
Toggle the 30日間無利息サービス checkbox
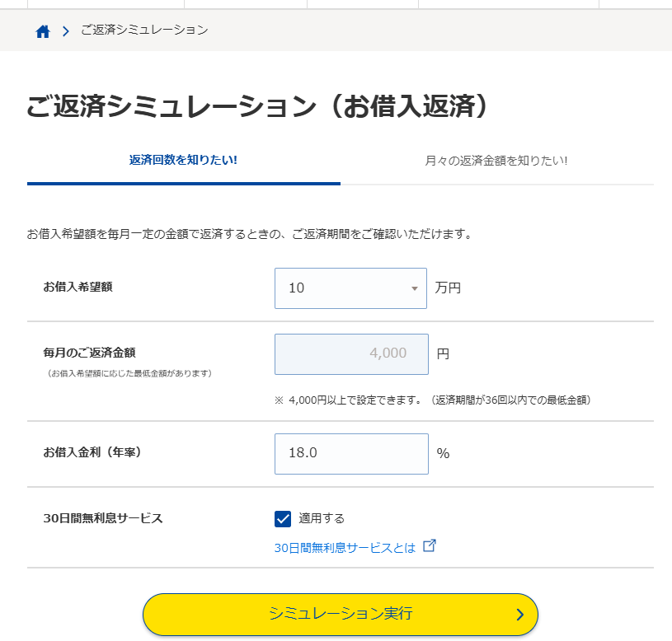[x=283, y=518]
